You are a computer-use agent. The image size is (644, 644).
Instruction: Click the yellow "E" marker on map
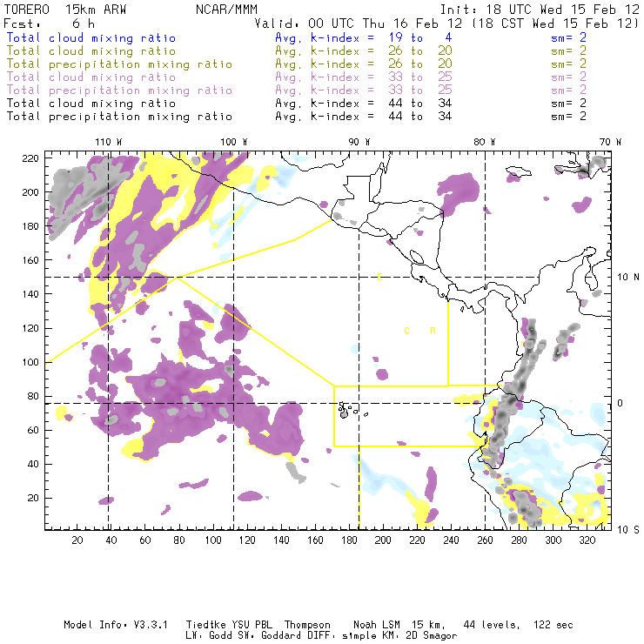pos(380,278)
